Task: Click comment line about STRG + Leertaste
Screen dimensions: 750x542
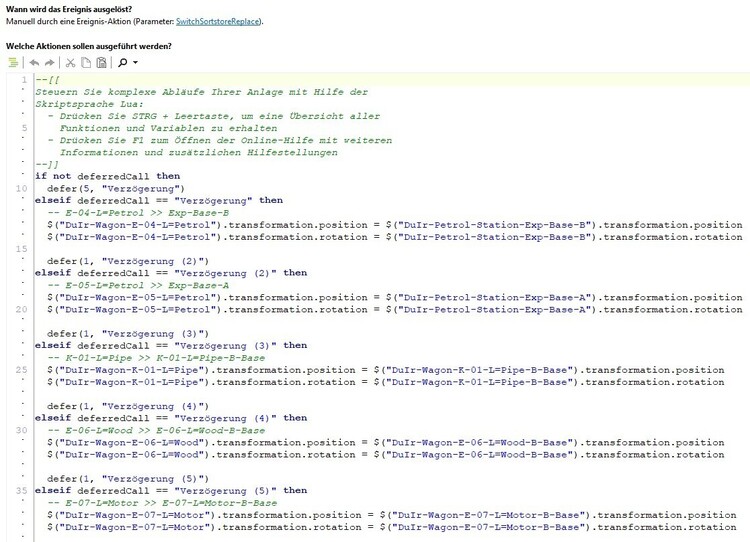Action: click(214, 116)
